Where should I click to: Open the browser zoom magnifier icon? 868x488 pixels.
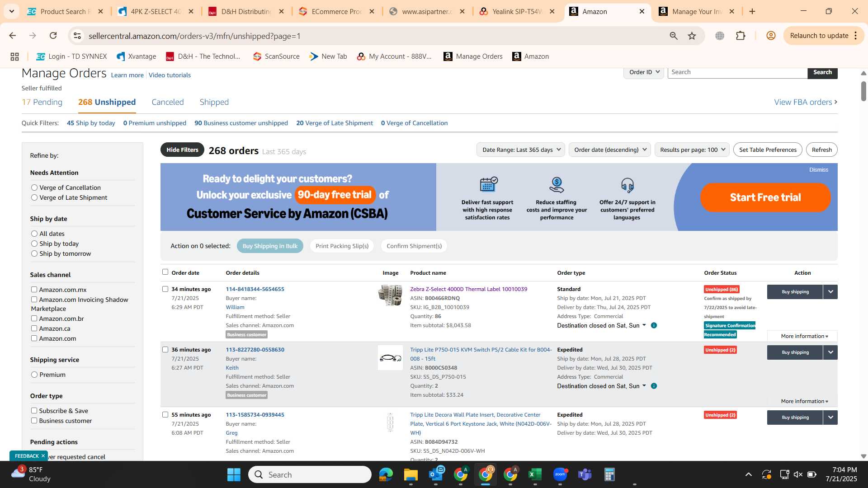click(x=674, y=36)
